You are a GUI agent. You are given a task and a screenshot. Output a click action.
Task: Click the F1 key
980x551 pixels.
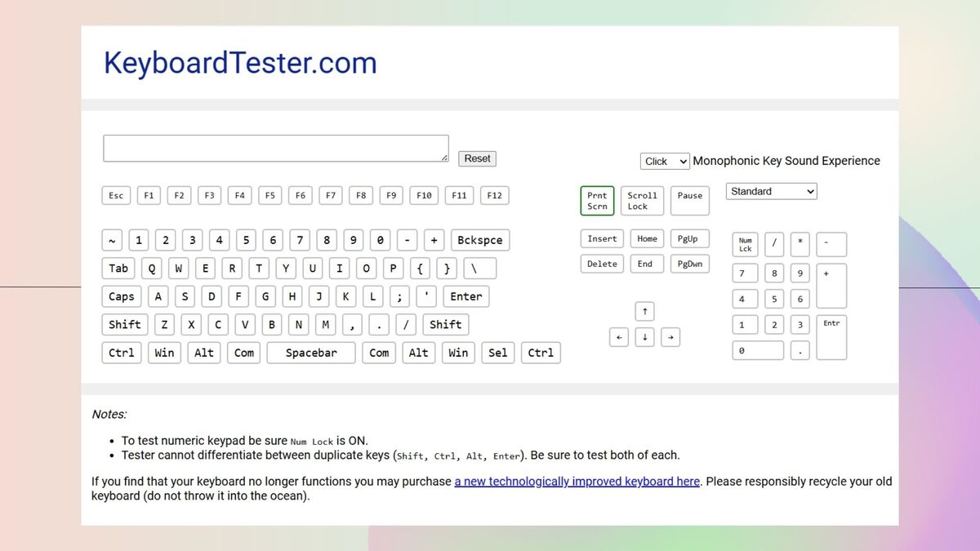click(149, 195)
